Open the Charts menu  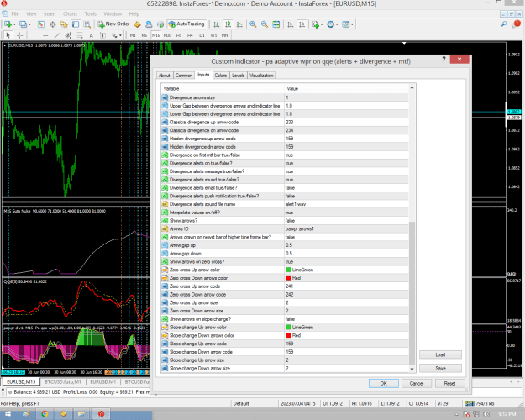pyautogui.click(x=70, y=13)
